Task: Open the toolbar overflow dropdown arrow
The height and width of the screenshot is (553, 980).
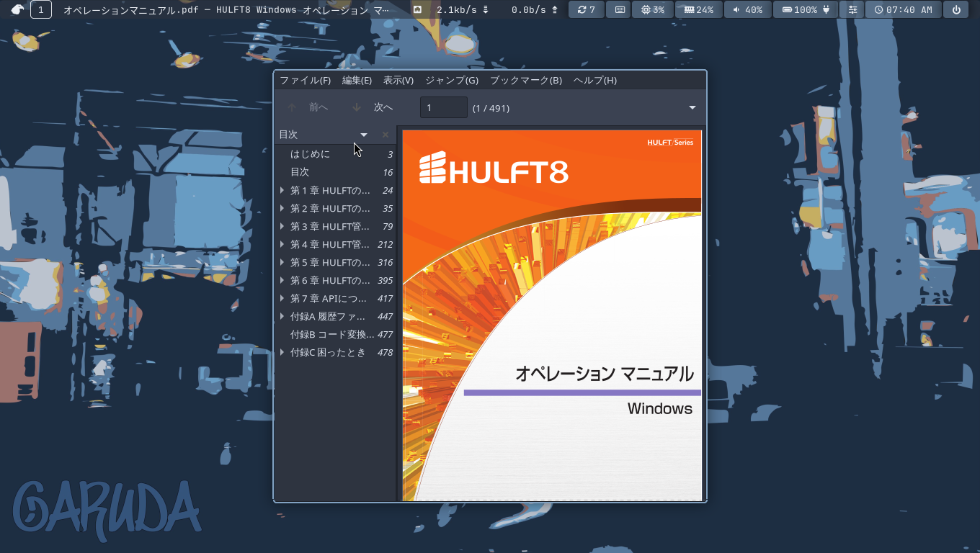Action: coord(692,107)
